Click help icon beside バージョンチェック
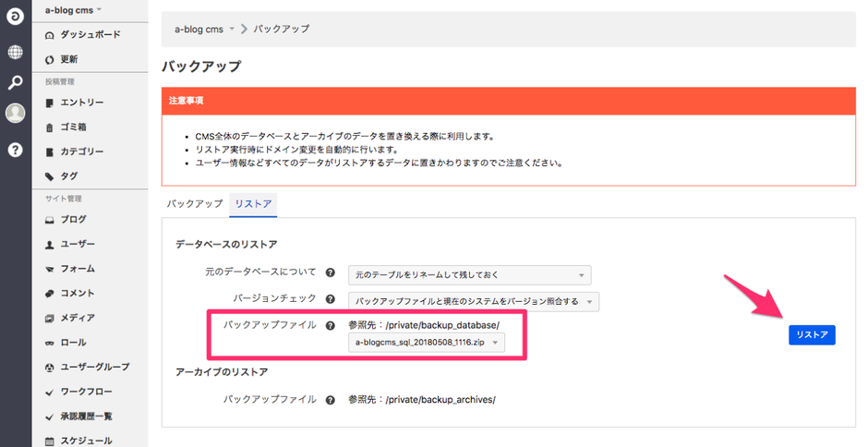Screen dimensions: 868x447 point(330,299)
